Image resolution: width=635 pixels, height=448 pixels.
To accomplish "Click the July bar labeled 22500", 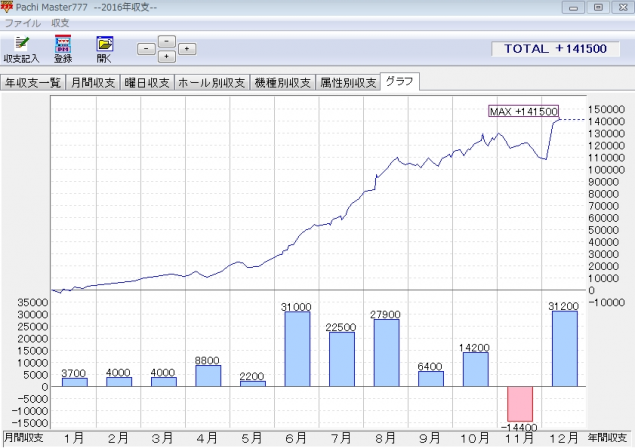I will coord(342,359).
